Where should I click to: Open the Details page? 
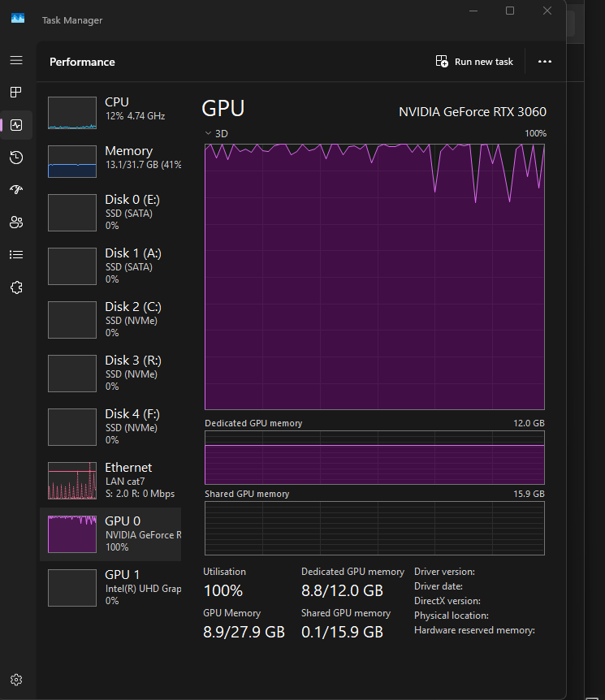pos(16,254)
